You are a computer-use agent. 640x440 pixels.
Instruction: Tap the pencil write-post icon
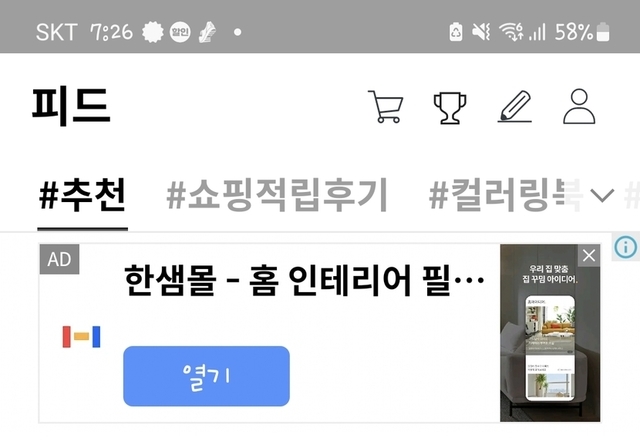tap(515, 107)
